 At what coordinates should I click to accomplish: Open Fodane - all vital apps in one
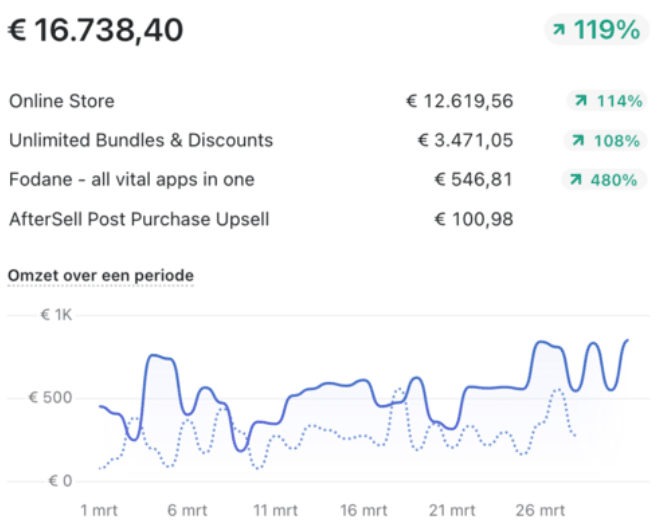click(131, 180)
